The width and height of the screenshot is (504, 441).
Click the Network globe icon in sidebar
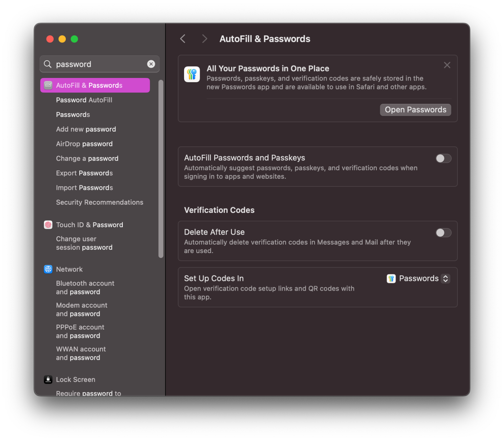48,269
